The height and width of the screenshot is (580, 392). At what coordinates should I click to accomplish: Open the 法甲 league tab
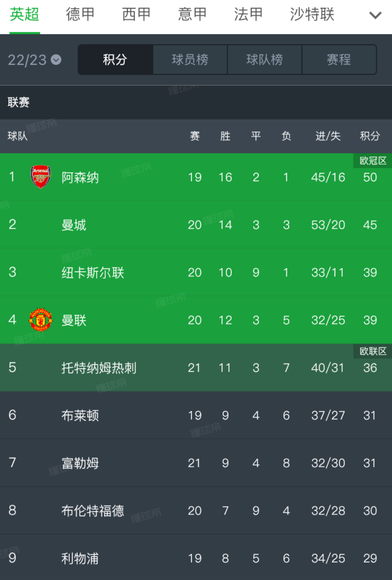(247, 14)
